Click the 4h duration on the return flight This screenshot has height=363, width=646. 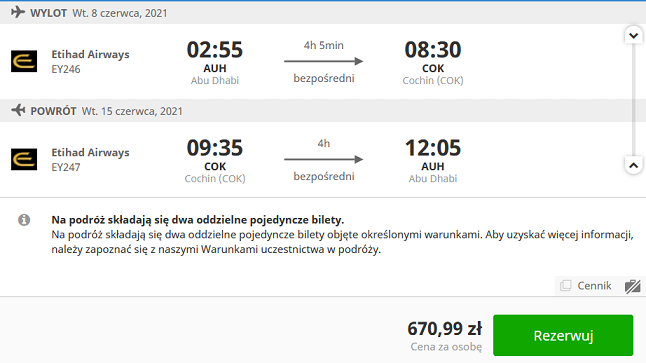324,143
